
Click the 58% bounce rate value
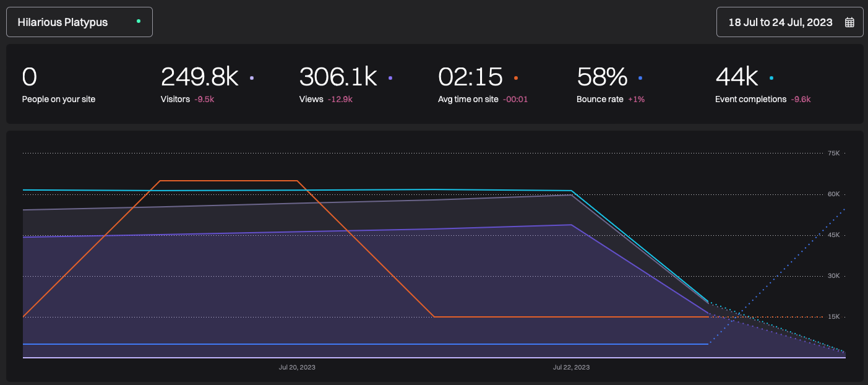[x=602, y=77]
